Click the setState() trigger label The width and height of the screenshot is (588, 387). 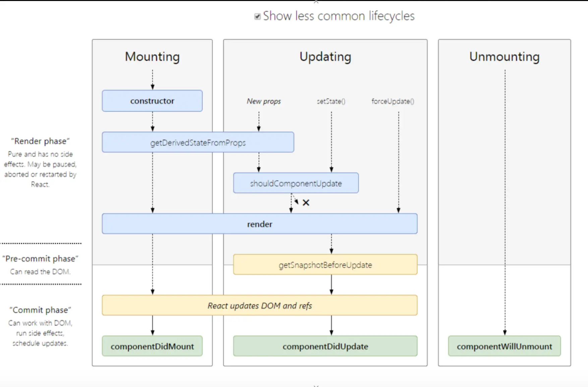(331, 101)
